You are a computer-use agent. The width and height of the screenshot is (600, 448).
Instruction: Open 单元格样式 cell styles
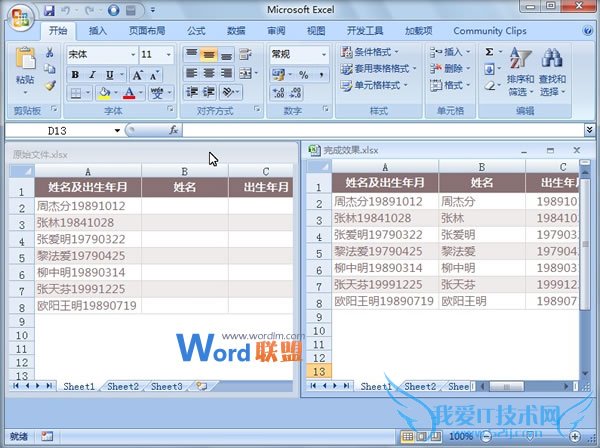point(374,85)
